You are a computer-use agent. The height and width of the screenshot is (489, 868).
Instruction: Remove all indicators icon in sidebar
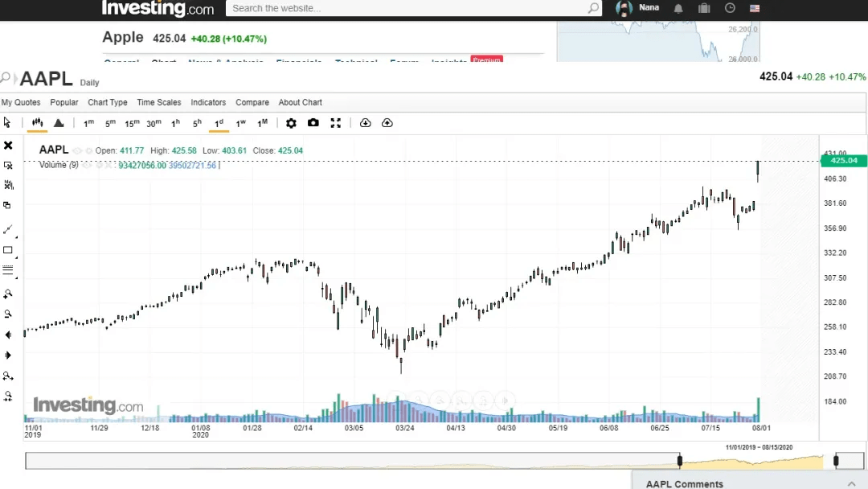(x=8, y=185)
